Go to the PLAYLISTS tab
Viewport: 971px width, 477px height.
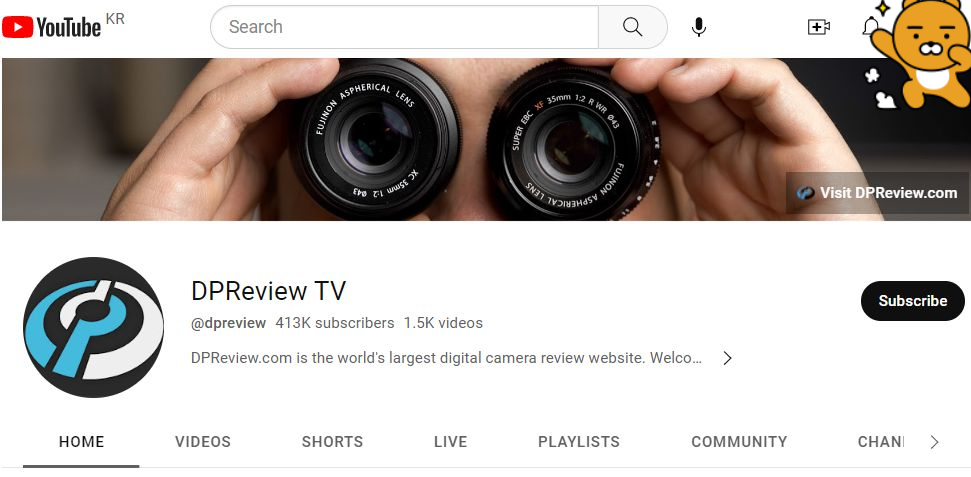click(578, 442)
